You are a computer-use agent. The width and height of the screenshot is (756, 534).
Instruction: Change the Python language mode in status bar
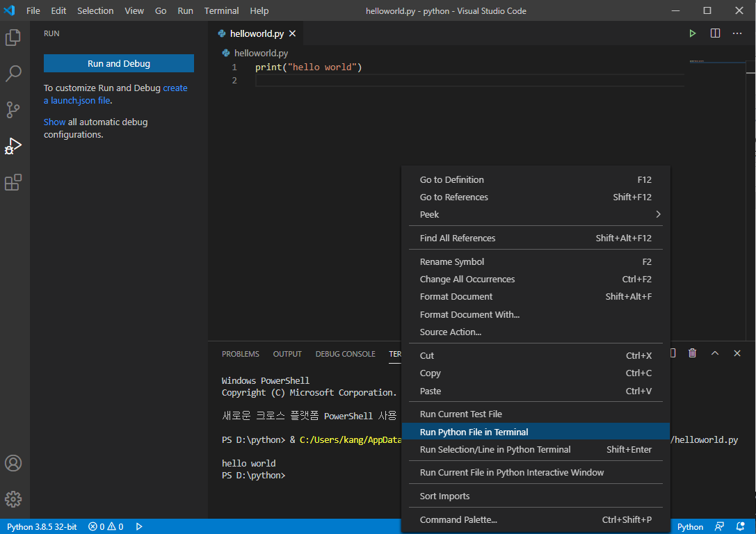tap(690, 527)
